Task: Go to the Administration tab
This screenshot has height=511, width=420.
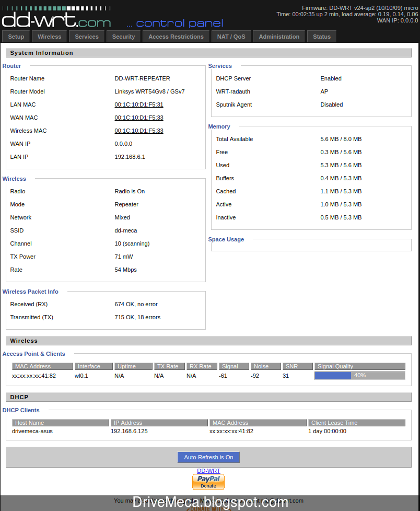Action: (279, 36)
